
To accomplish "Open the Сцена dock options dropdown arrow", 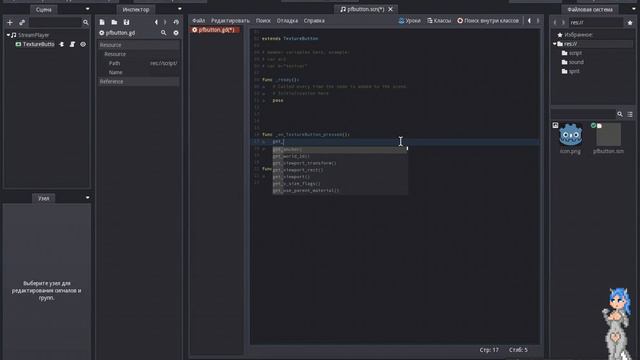I will pyautogui.click(x=87, y=9).
